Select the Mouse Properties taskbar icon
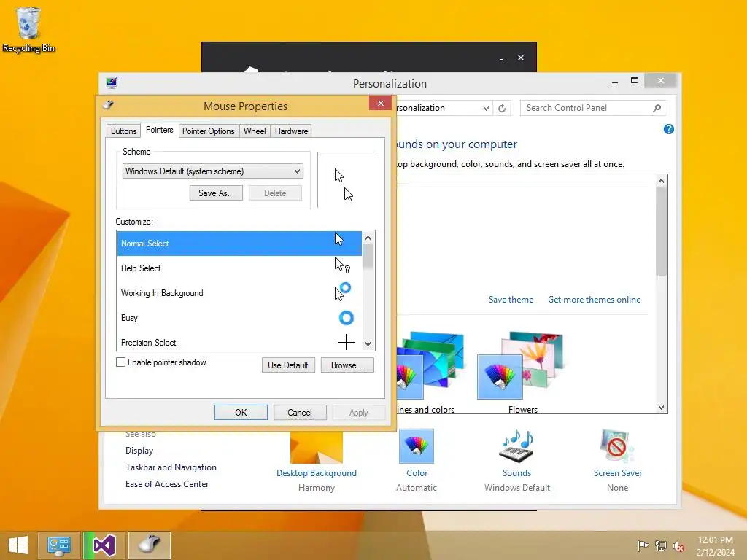 click(150, 545)
